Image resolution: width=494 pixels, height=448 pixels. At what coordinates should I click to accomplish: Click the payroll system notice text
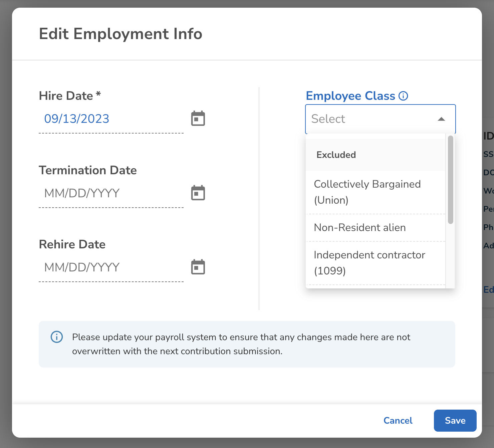coord(241,344)
